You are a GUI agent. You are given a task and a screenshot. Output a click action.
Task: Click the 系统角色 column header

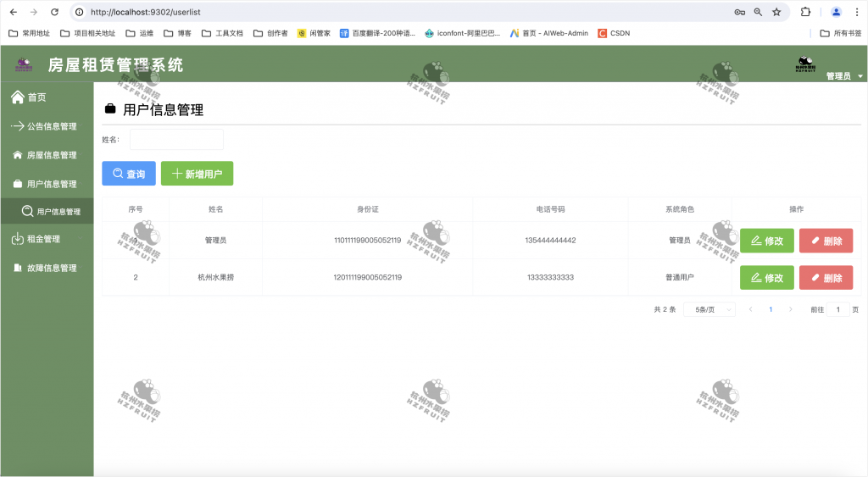680,209
